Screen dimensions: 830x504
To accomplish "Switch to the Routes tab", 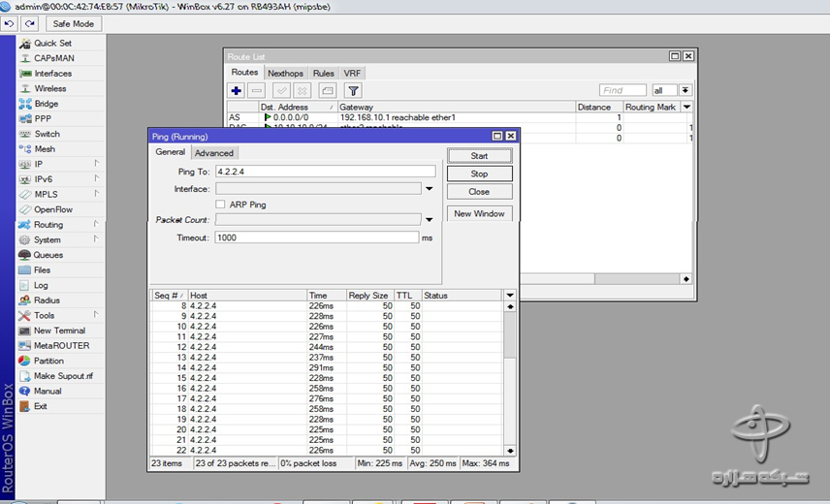I will pos(244,73).
